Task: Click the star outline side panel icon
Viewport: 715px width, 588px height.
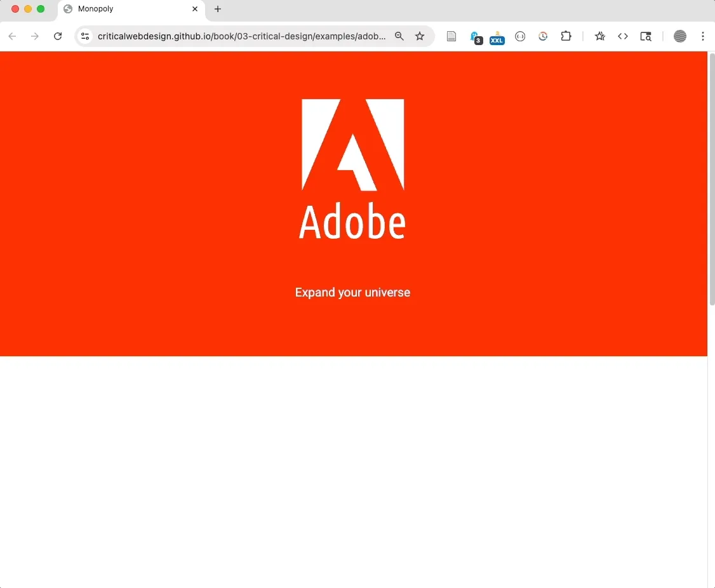Action: click(599, 36)
